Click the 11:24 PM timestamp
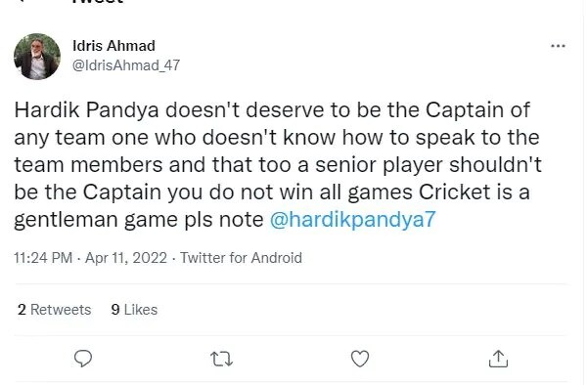588x385 pixels. (43, 258)
